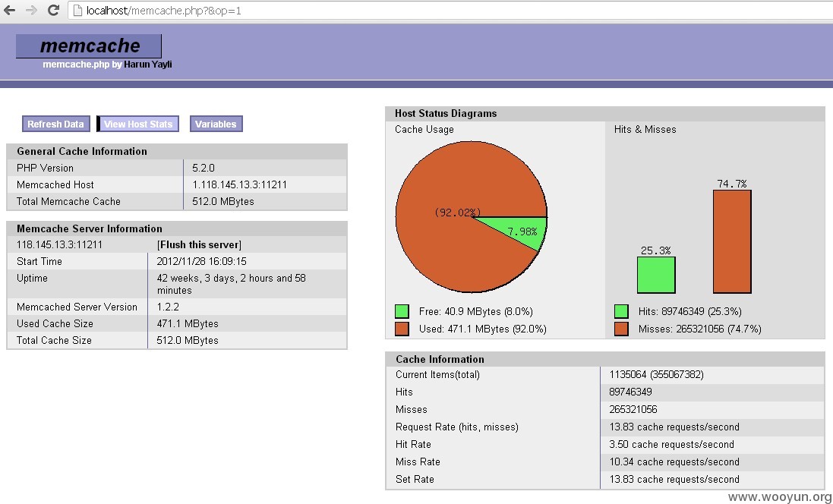Click the green 25.3% hits bar
The height and width of the screenshot is (504, 833).
[656, 275]
